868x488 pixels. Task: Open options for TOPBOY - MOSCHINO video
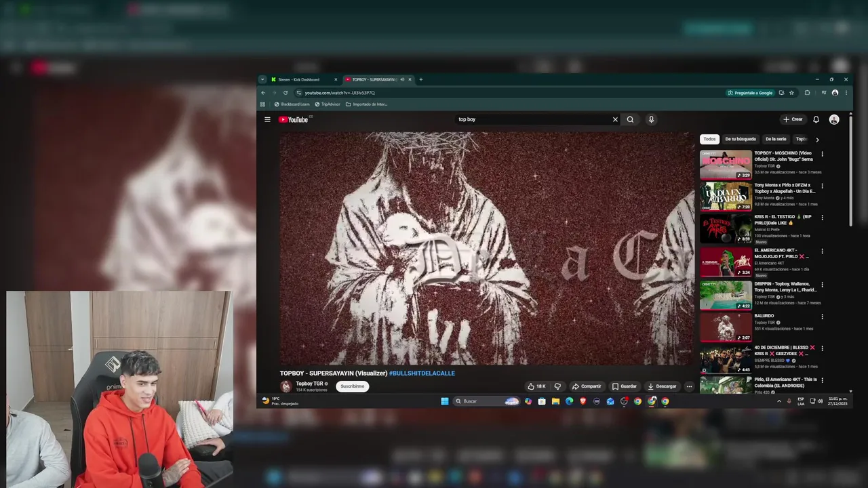tap(822, 154)
